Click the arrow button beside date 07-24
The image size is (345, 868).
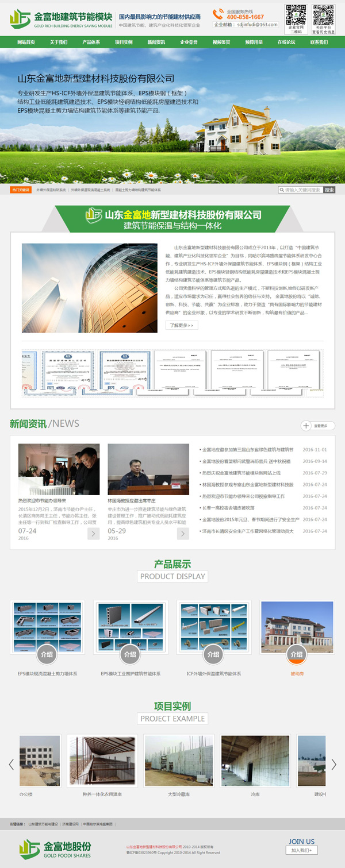click(x=93, y=534)
